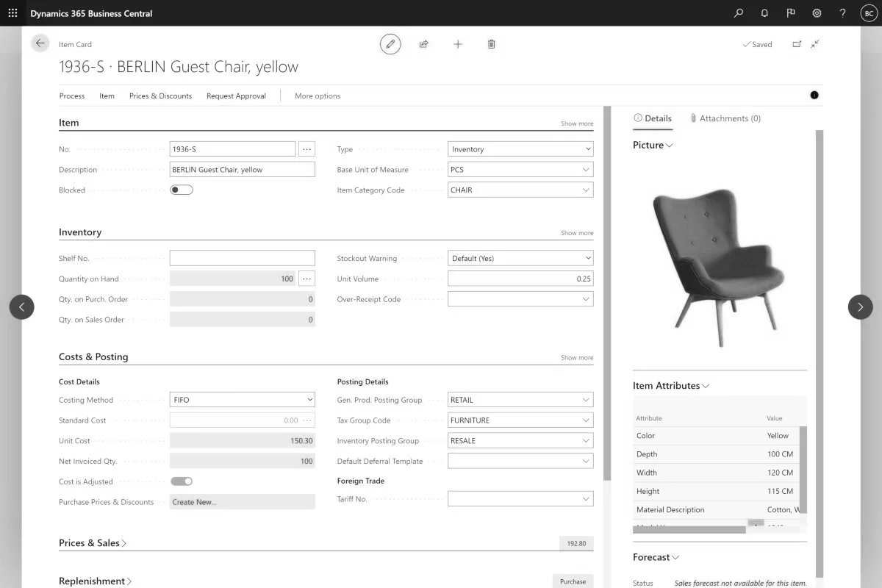Image resolution: width=882 pixels, height=588 pixels.
Task: Click Create New... for Purchase Prices
Action: [x=243, y=502]
